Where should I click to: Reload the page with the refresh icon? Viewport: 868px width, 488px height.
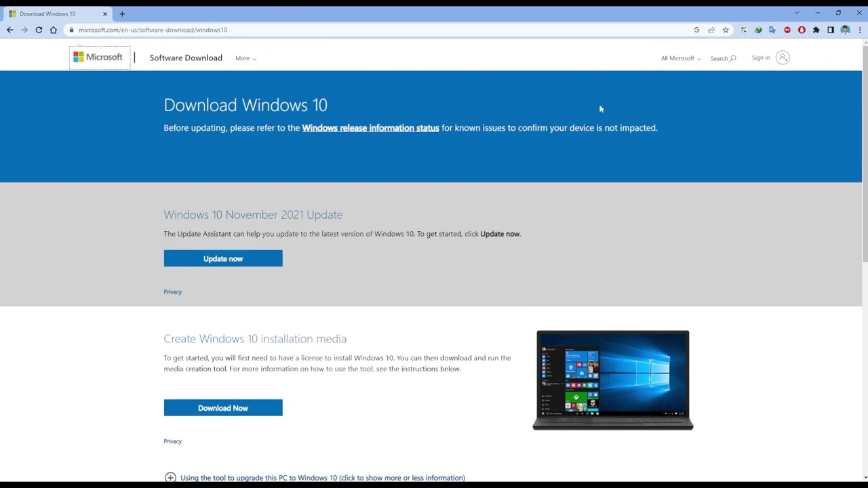pos(39,30)
